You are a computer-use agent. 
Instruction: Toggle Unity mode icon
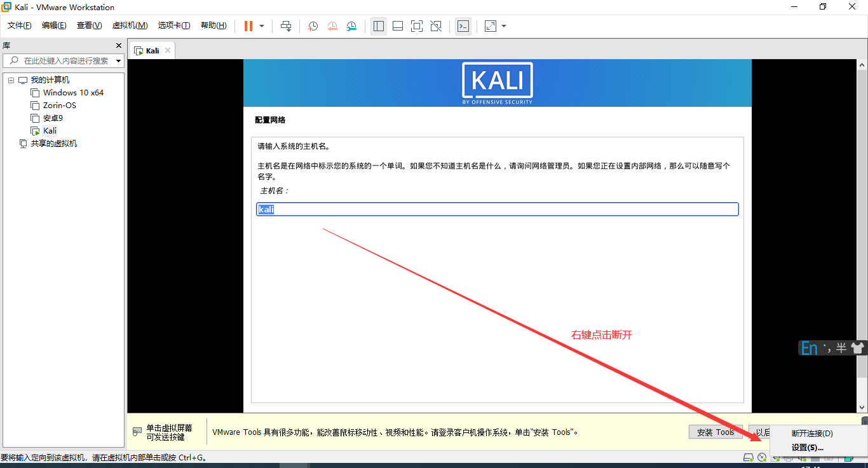click(436, 26)
